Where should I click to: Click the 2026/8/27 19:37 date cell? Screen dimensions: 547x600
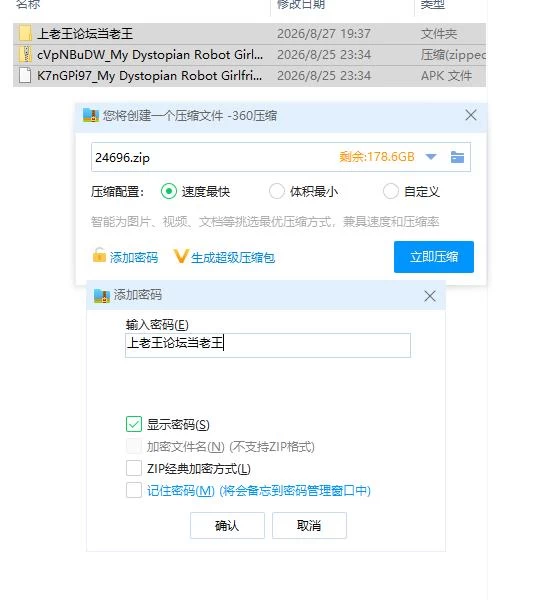(x=324, y=34)
